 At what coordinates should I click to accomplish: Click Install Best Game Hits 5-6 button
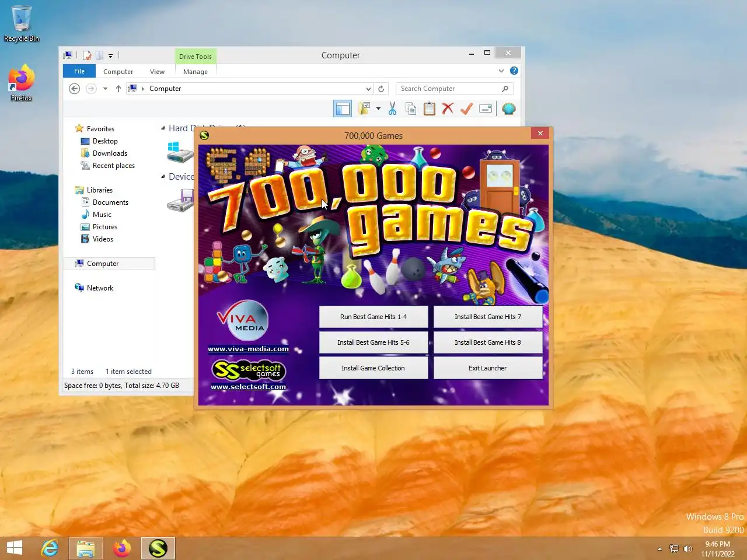click(x=373, y=342)
